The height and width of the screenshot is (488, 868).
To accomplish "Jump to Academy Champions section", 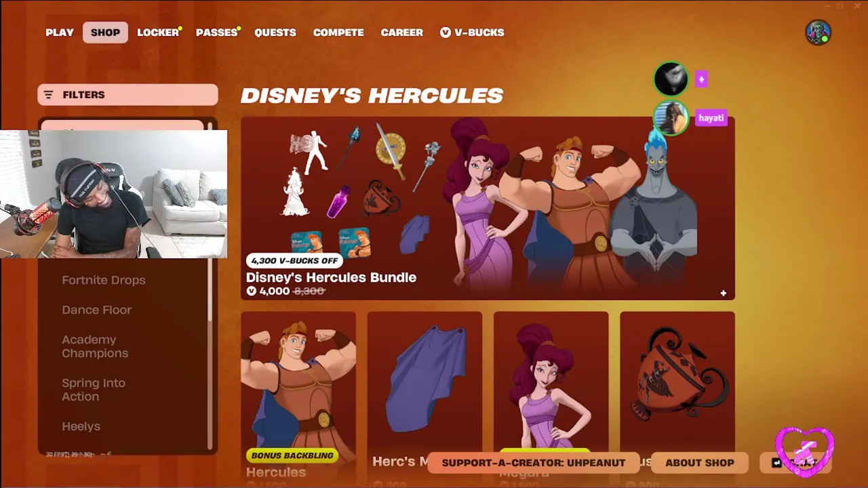I will 95,346.
